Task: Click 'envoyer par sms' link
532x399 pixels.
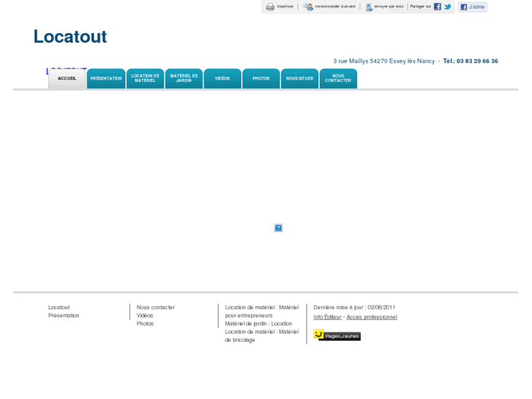Action: [389, 7]
